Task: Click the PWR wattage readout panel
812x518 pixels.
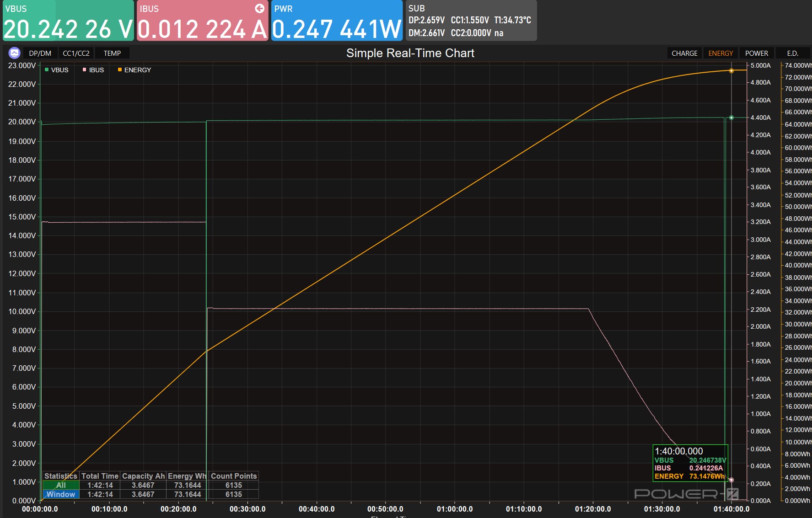Action: (x=337, y=21)
